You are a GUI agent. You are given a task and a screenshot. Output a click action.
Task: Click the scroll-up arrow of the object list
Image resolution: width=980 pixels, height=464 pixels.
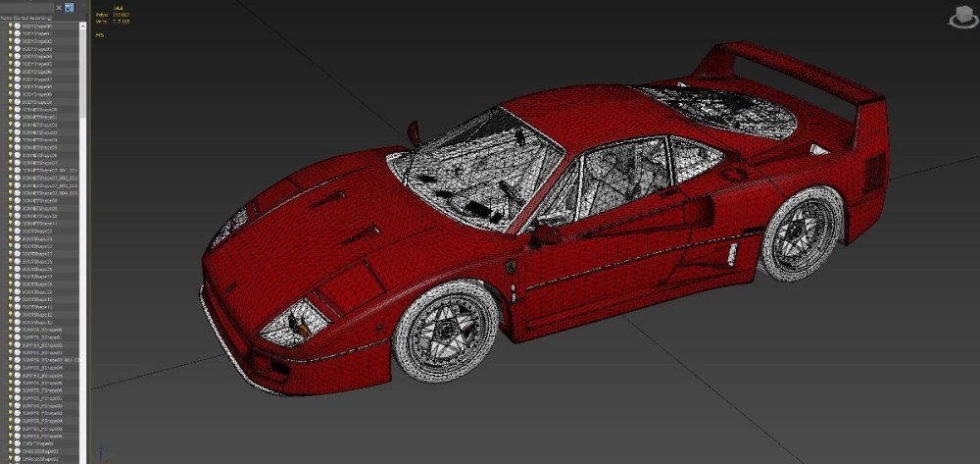pos(83,26)
